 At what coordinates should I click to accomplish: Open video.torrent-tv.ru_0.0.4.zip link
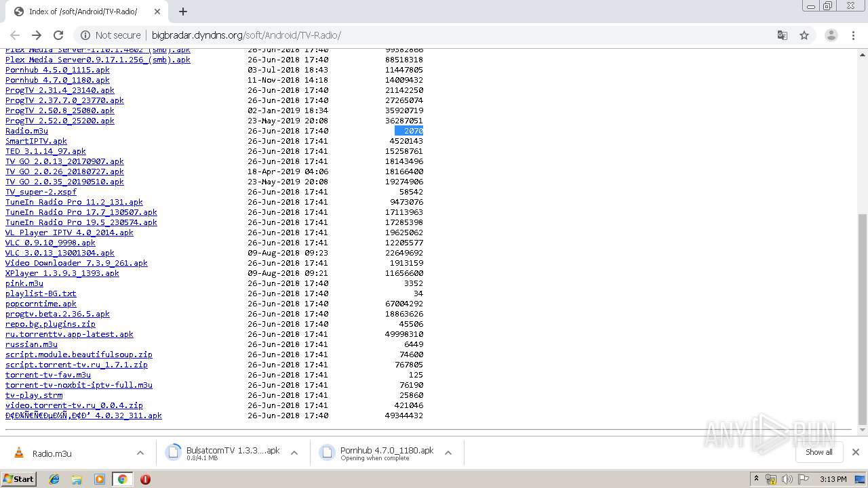[x=74, y=405]
